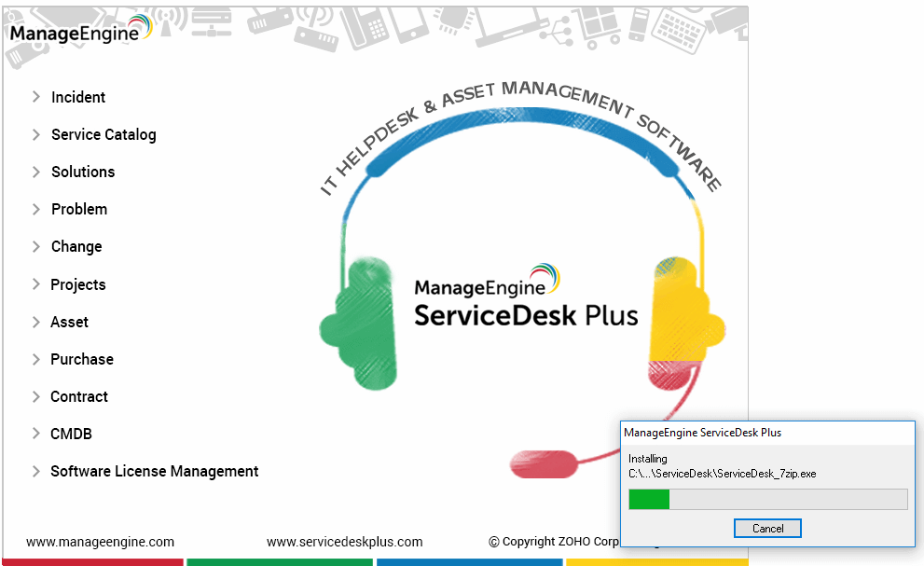Select the Problem label

(79, 209)
